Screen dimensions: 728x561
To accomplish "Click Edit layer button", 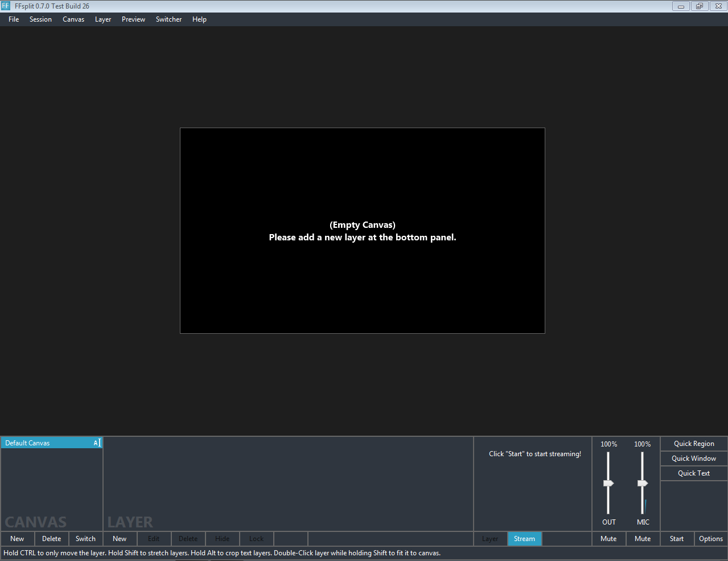I will coord(154,539).
